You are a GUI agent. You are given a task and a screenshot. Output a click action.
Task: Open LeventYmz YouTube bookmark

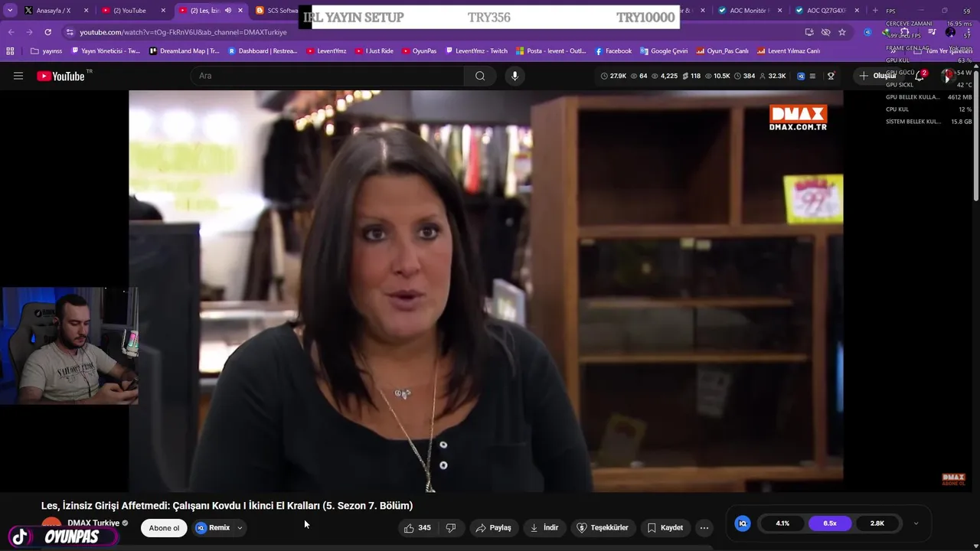[326, 51]
